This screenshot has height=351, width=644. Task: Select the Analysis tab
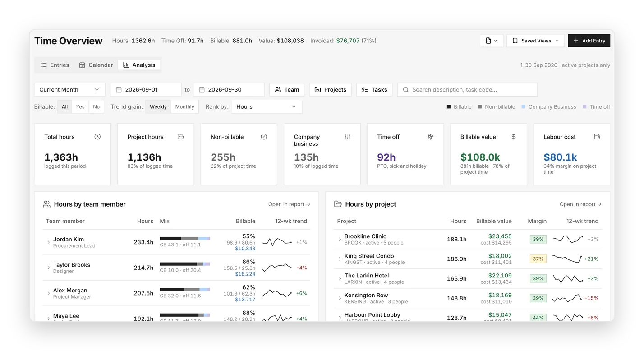coord(139,65)
